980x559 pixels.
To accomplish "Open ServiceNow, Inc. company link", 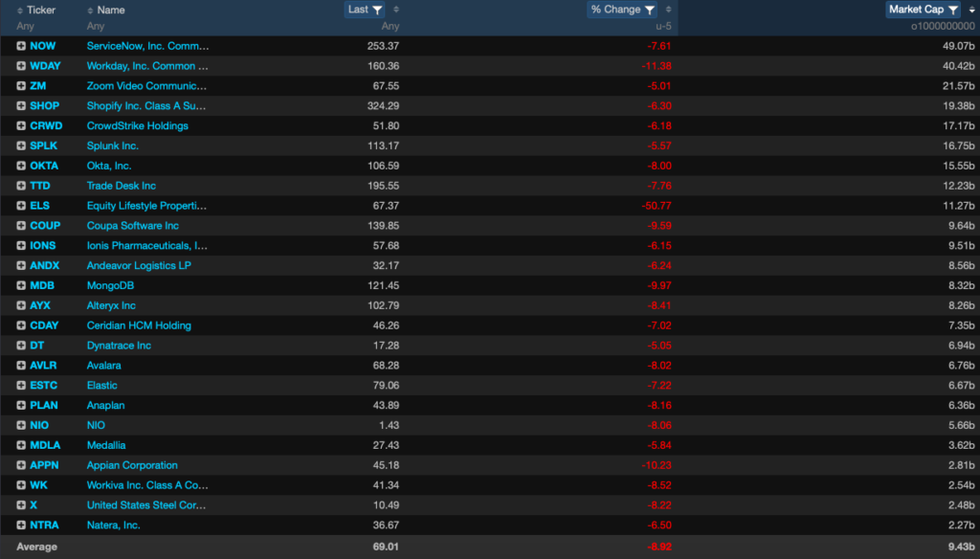I will [147, 46].
